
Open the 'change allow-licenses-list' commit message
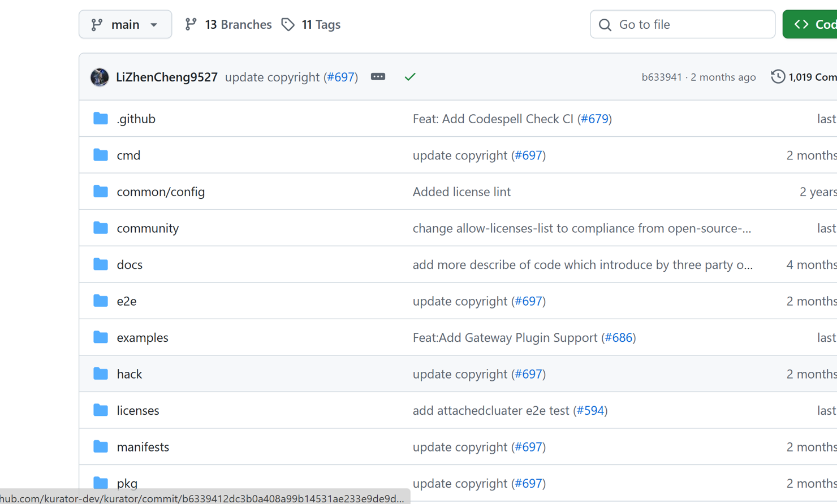582,228
